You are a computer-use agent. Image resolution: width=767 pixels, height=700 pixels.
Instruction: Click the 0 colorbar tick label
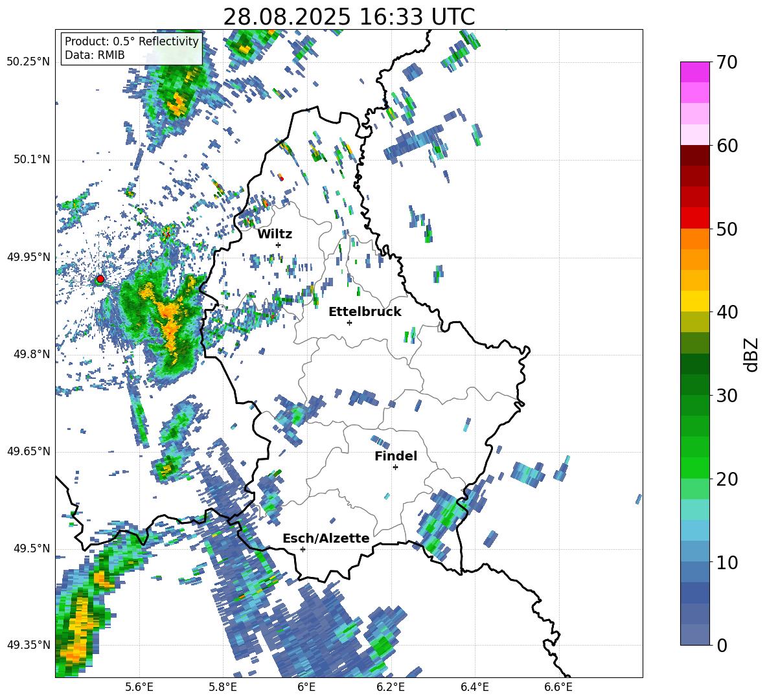(722, 645)
